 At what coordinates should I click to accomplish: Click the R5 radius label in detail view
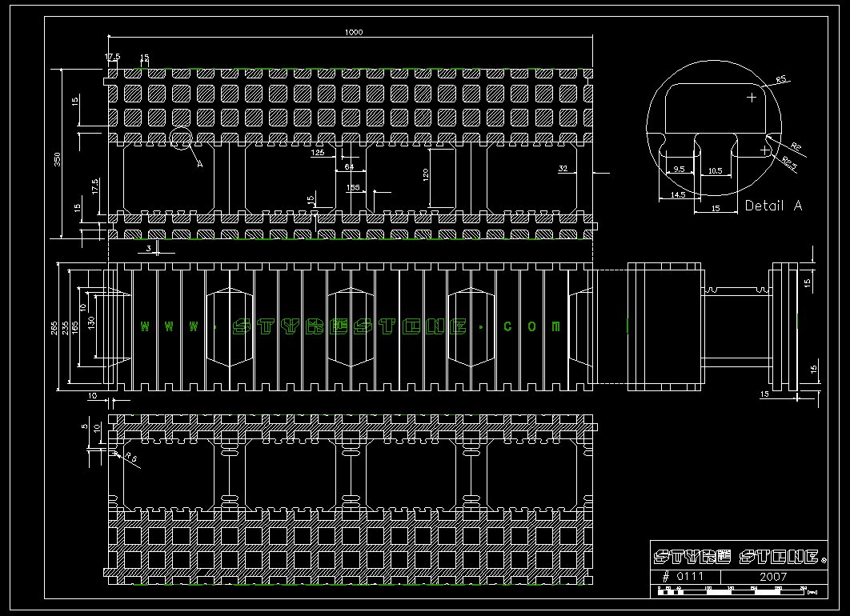782,79
